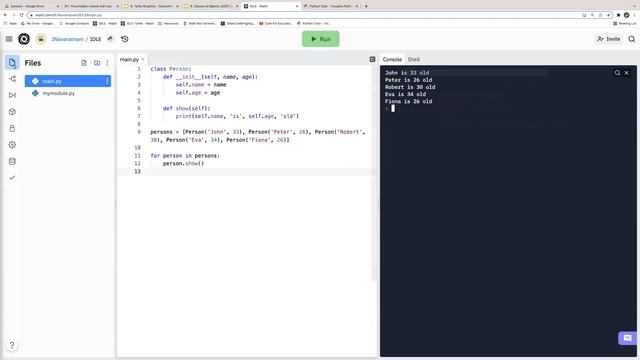The height and width of the screenshot is (360, 640).
Task: Open the Help question mark icon
Action: 12,345
